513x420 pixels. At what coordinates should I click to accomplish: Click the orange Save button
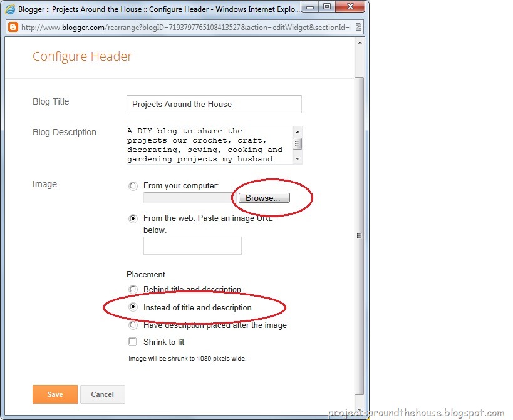[x=55, y=394]
